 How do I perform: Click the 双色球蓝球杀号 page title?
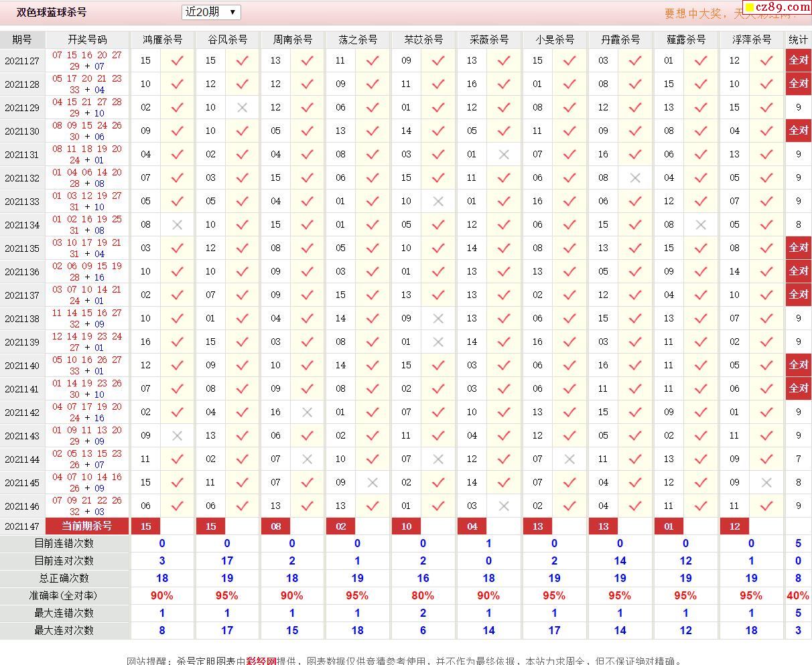pos(52,12)
